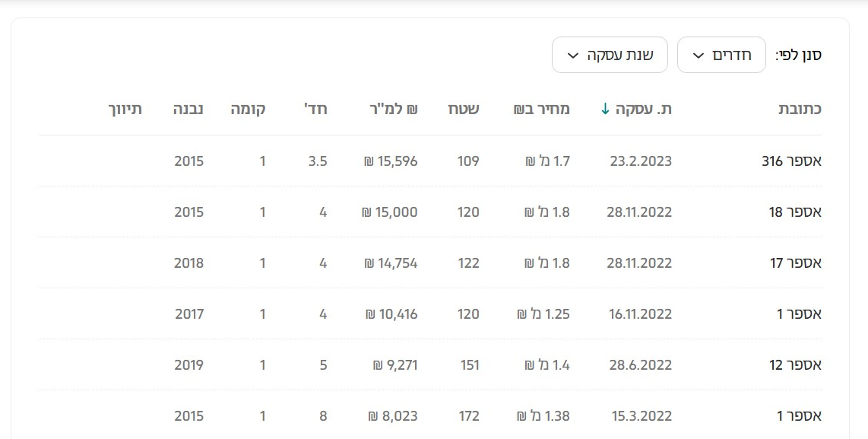
Task: Open the חדרים filter dropdown
Action: pyautogui.click(x=721, y=55)
